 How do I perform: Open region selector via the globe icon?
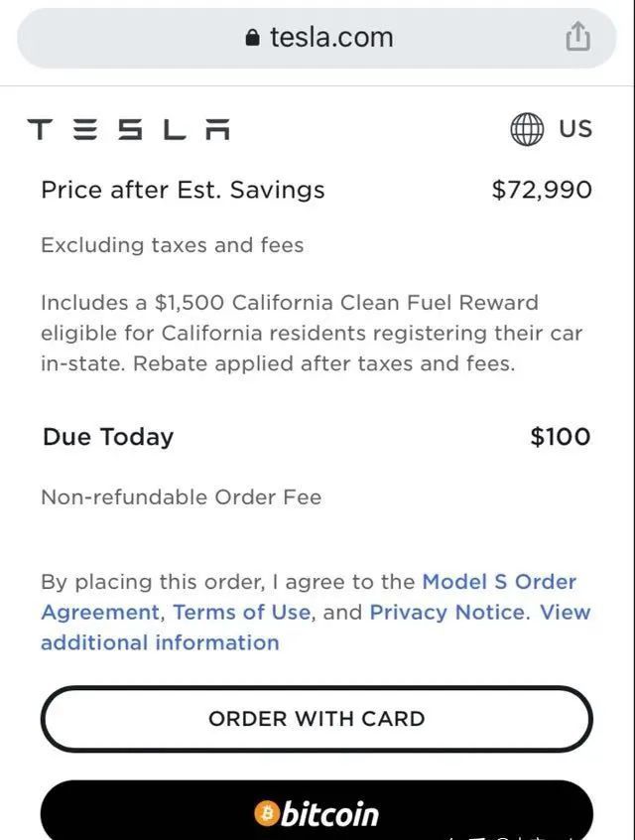(527, 129)
